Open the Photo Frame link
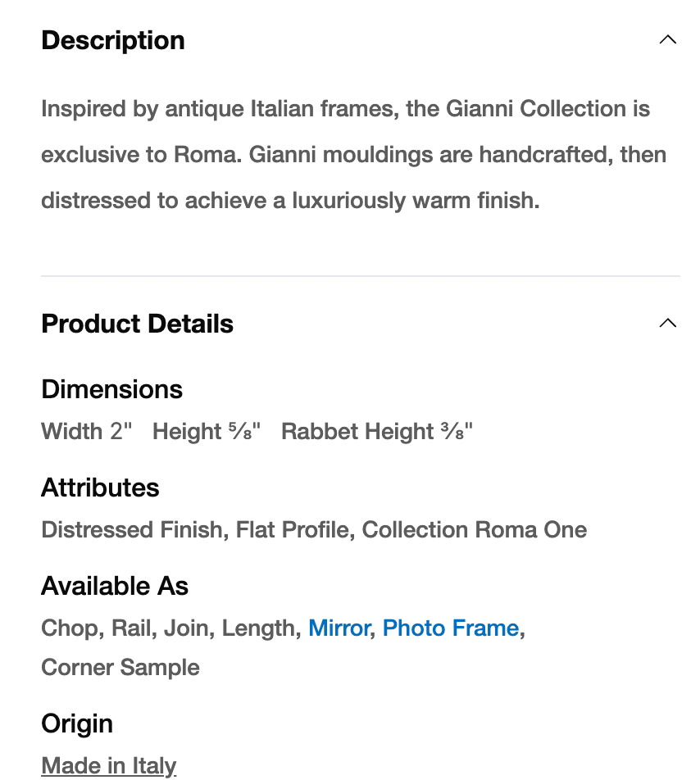 (x=451, y=628)
